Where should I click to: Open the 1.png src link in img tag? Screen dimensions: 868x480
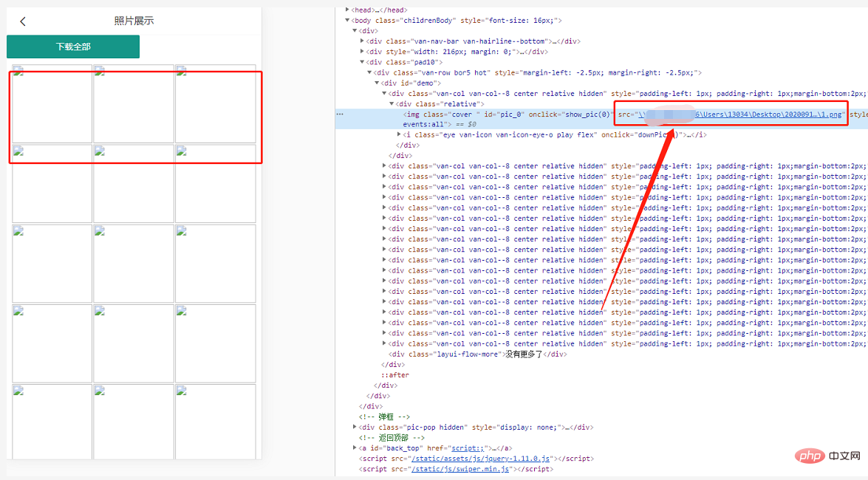pyautogui.click(x=739, y=114)
